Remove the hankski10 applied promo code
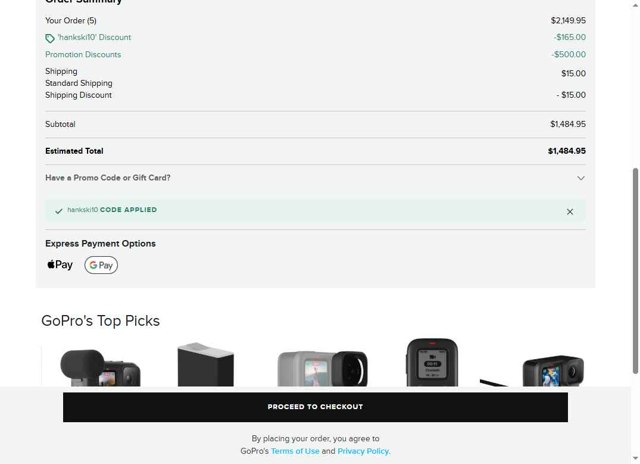 pos(570,212)
